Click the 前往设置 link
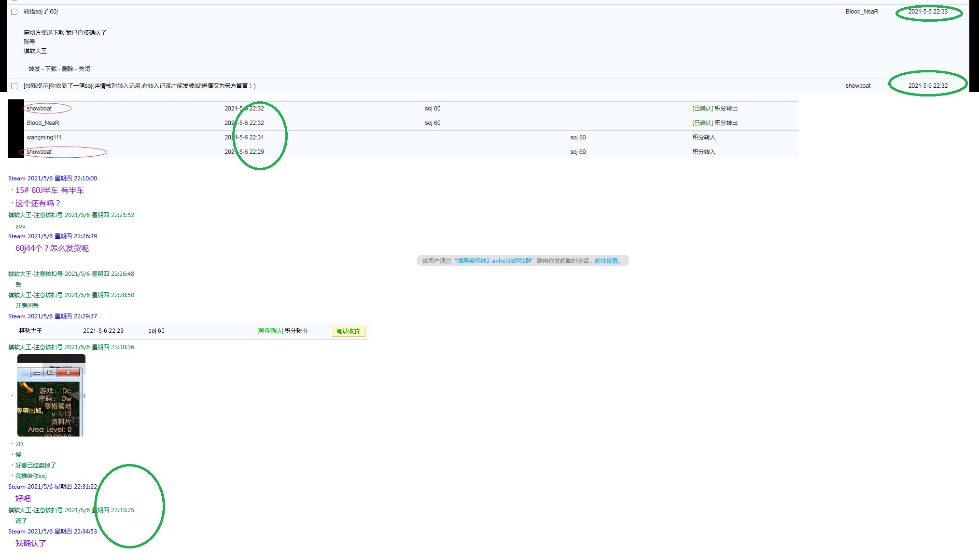The image size is (979, 560). pos(606,261)
